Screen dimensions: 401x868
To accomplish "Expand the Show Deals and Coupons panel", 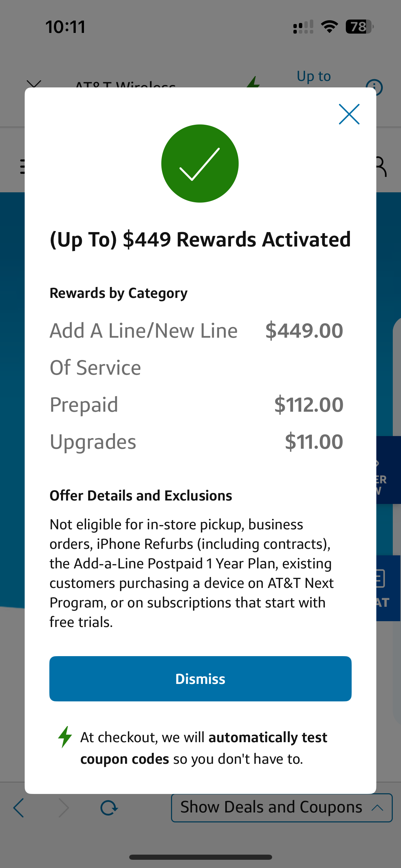I will coord(271,807).
